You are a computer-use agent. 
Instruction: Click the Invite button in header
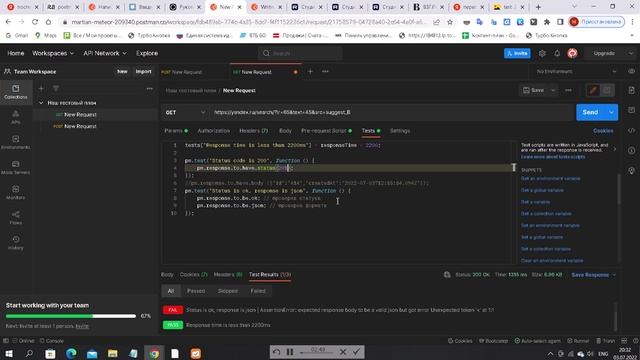(x=517, y=53)
